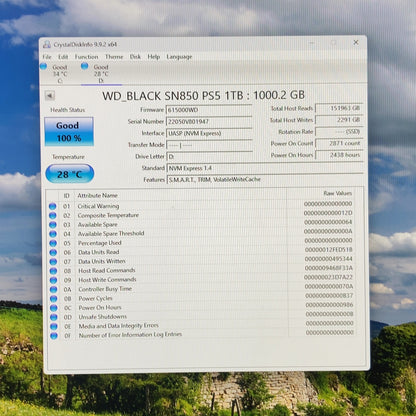Click the Interface field UASP (NVM Express)

pyautogui.click(x=209, y=133)
